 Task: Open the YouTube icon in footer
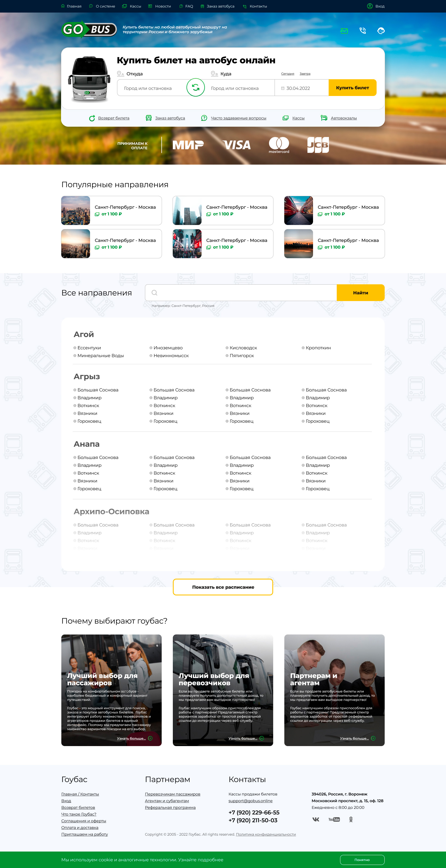[334, 819]
